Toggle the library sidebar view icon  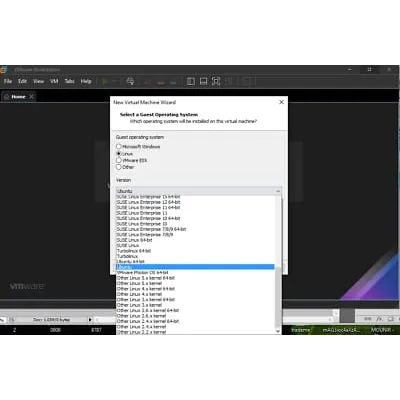point(191,81)
